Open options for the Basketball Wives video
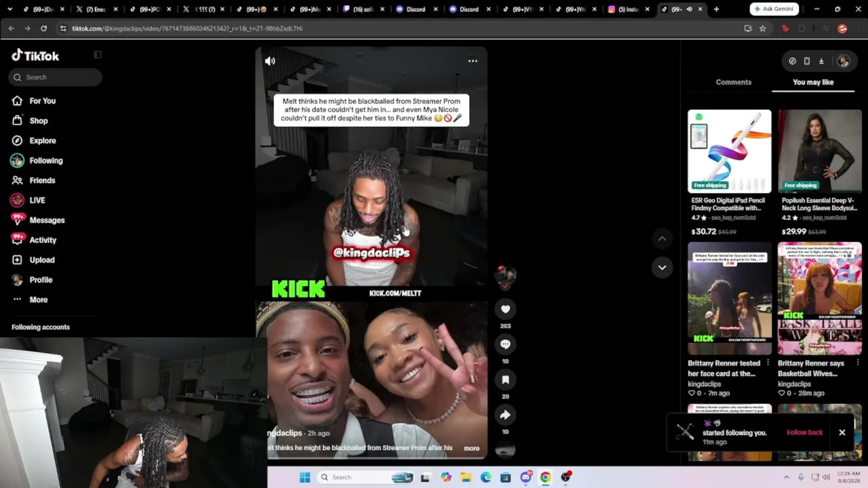This screenshot has height=488, width=868. click(x=858, y=363)
